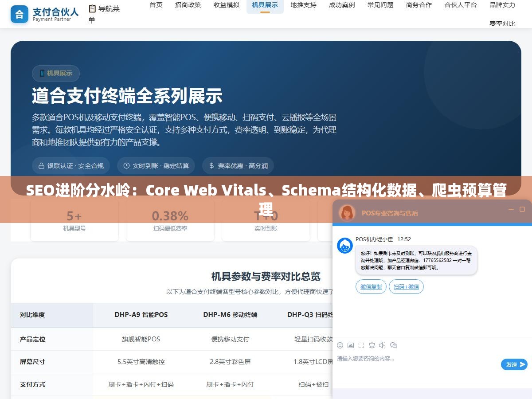
Task: Click the 机具展示 hero badge
Action: [x=56, y=73]
